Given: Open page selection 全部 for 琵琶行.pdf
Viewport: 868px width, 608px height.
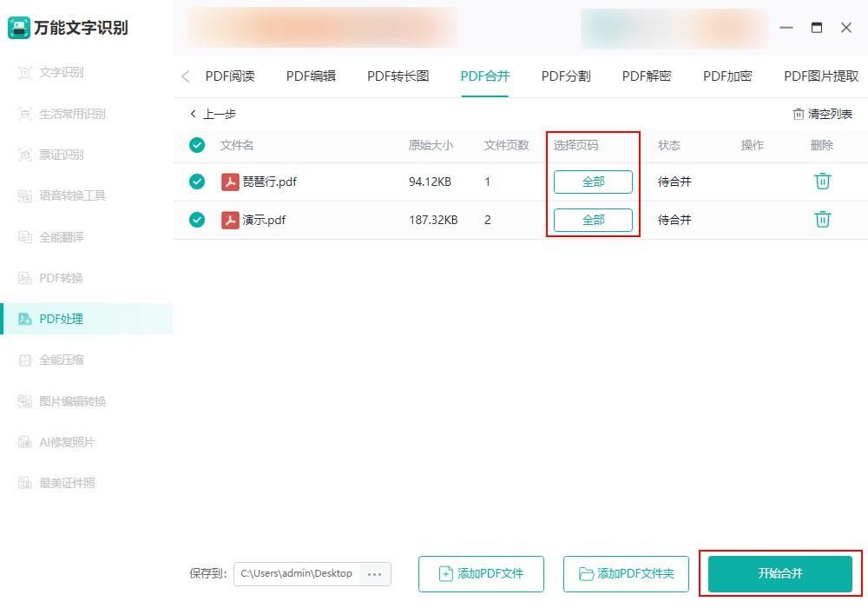Looking at the screenshot, I should 593,182.
